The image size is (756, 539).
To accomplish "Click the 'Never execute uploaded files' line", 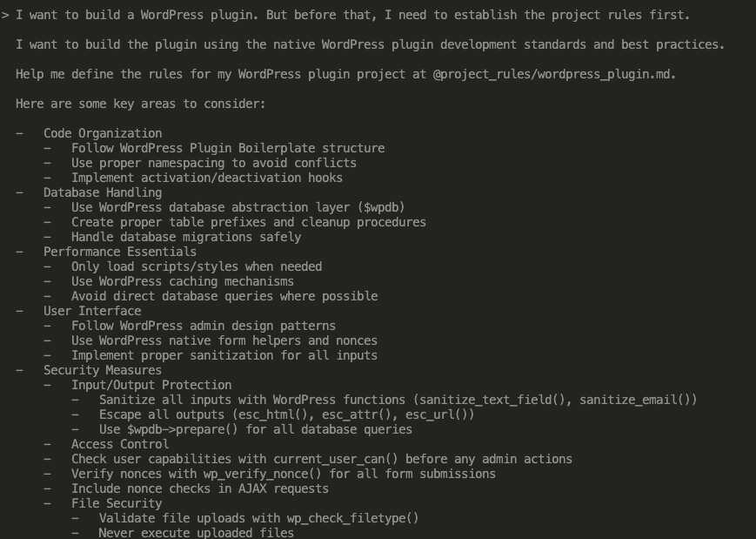I will point(197,533).
